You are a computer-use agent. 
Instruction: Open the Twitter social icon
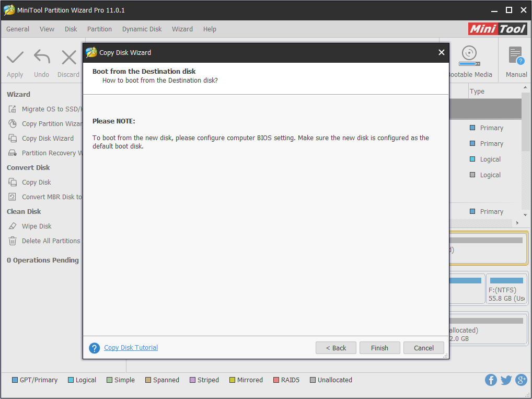pos(506,380)
